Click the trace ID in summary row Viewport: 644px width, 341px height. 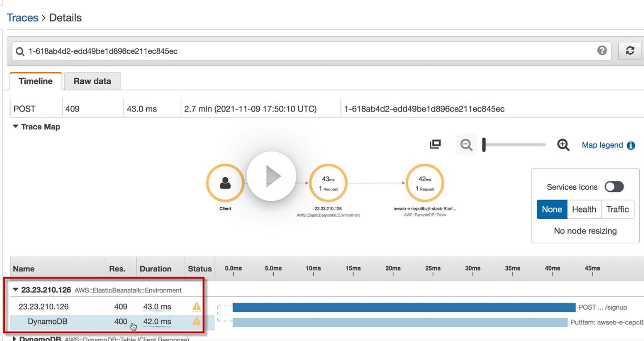point(424,109)
